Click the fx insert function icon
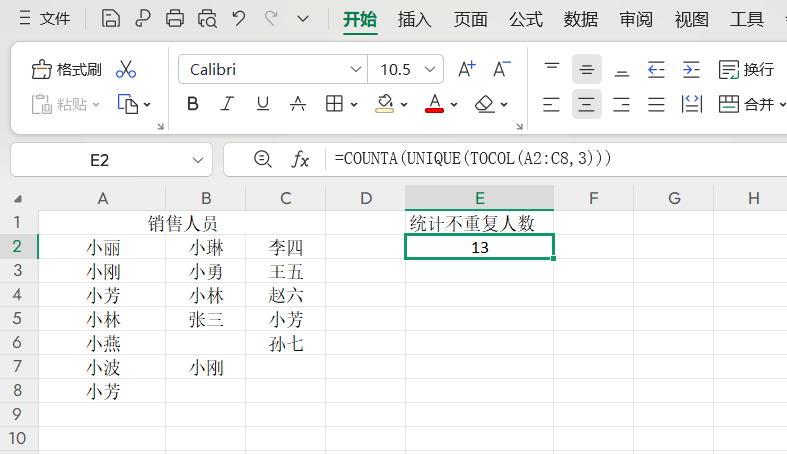 click(300, 159)
